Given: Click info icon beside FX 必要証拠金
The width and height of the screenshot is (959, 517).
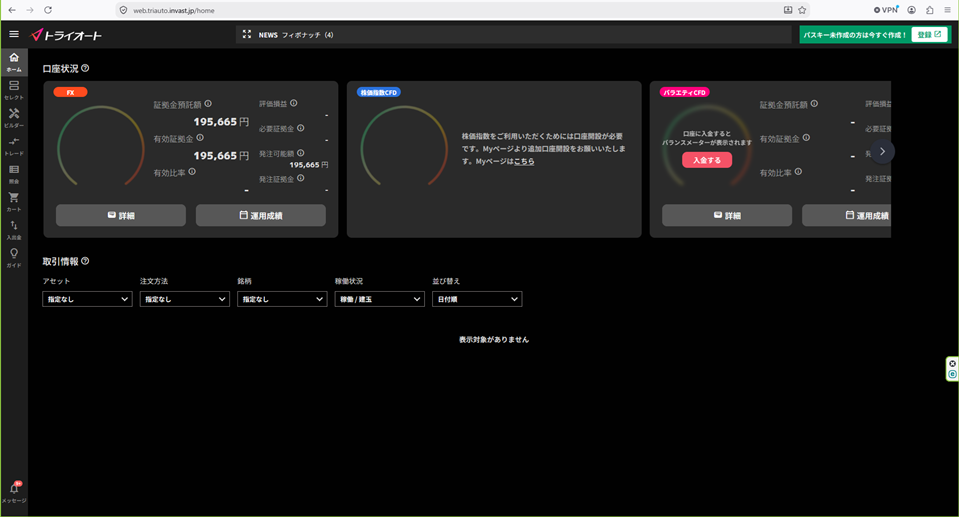Looking at the screenshot, I should click(300, 128).
